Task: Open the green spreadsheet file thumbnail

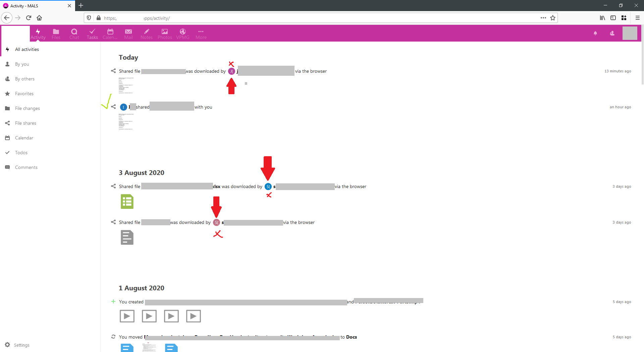Action: pos(127,202)
